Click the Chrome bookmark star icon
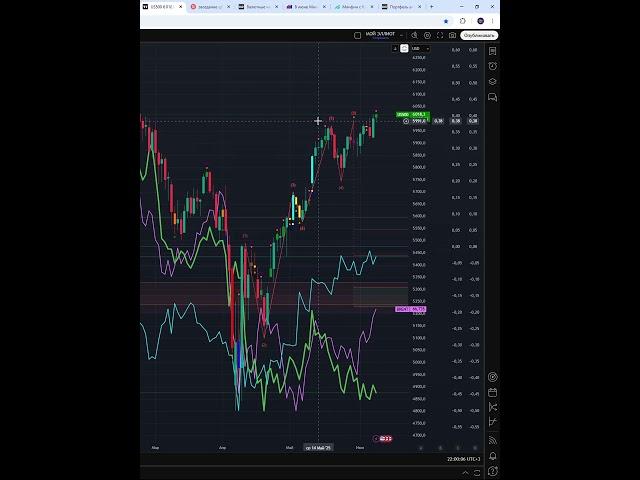Image resolution: width=640 pixels, height=480 pixels. pos(446,21)
